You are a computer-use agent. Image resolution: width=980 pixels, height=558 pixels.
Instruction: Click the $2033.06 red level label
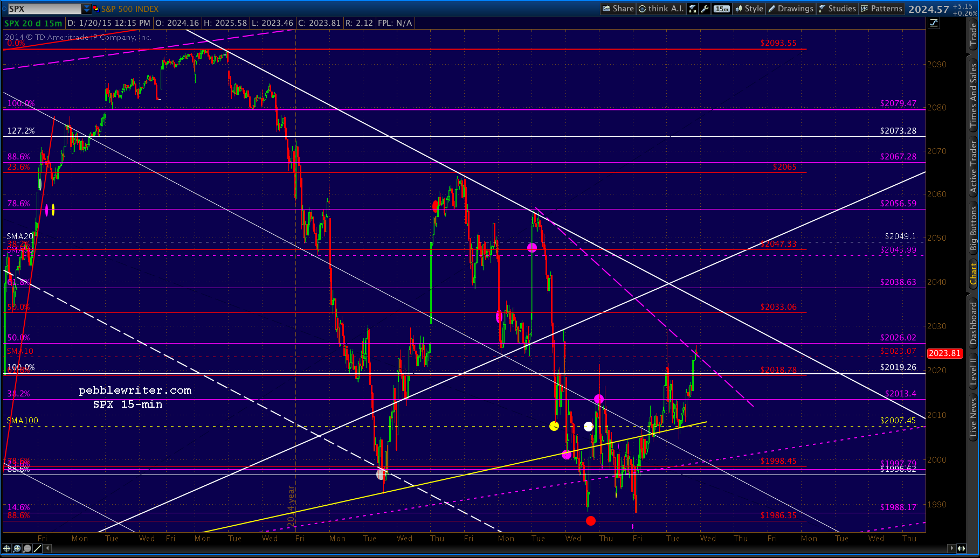778,307
